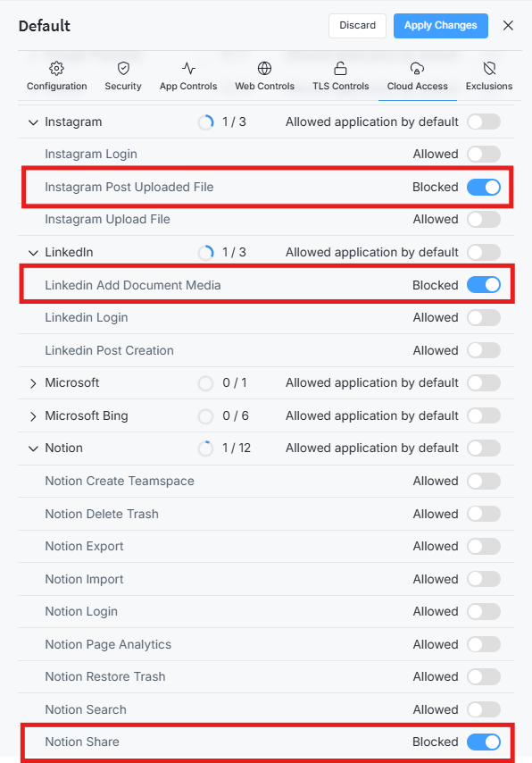The image size is (532, 763).
Task: Go to the Web Controls tab
Action: coord(264,77)
